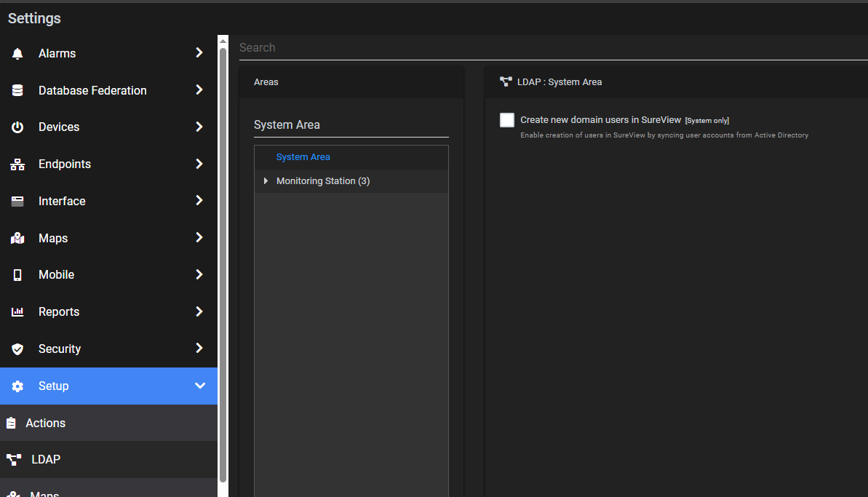The height and width of the screenshot is (497, 868).
Task: Select System Area in the tree
Action: pyautogui.click(x=303, y=157)
